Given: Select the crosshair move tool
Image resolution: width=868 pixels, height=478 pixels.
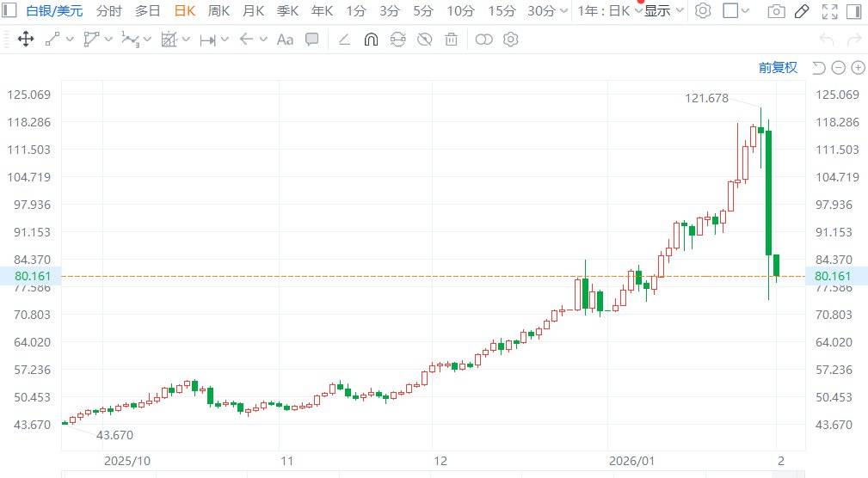Looking at the screenshot, I should click(x=25, y=40).
